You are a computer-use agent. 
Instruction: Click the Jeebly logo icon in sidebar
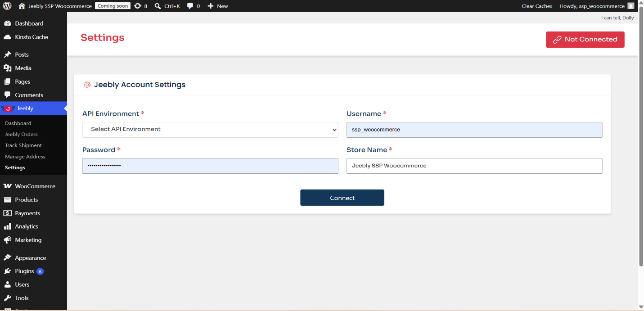(x=8, y=108)
